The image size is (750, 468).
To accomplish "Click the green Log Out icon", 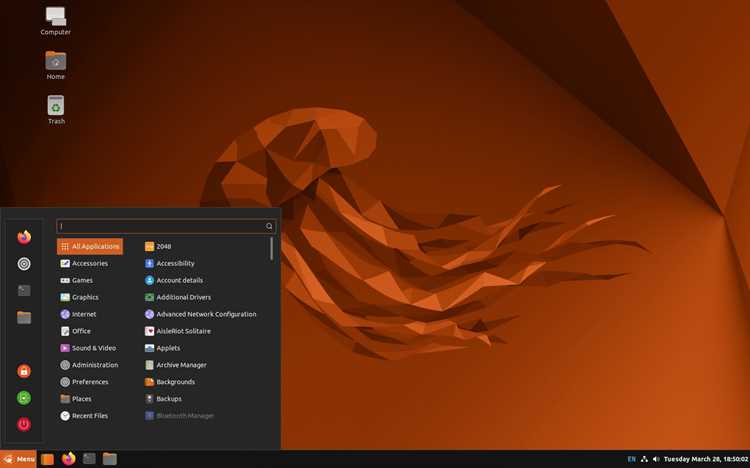I will pyautogui.click(x=24, y=398).
